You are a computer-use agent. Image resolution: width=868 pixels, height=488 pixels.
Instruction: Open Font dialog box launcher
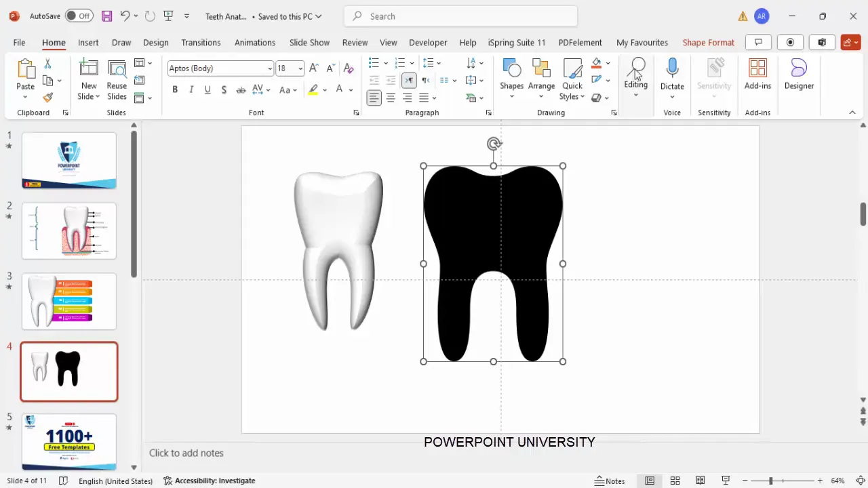[356, 113]
